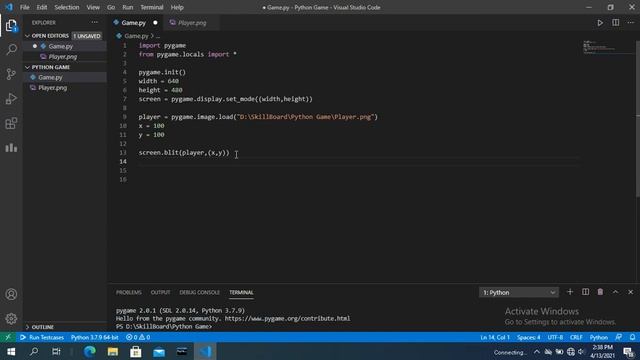Open editor More Actions ellipsis
Screen dimensions: 640x360
tap(631, 23)
